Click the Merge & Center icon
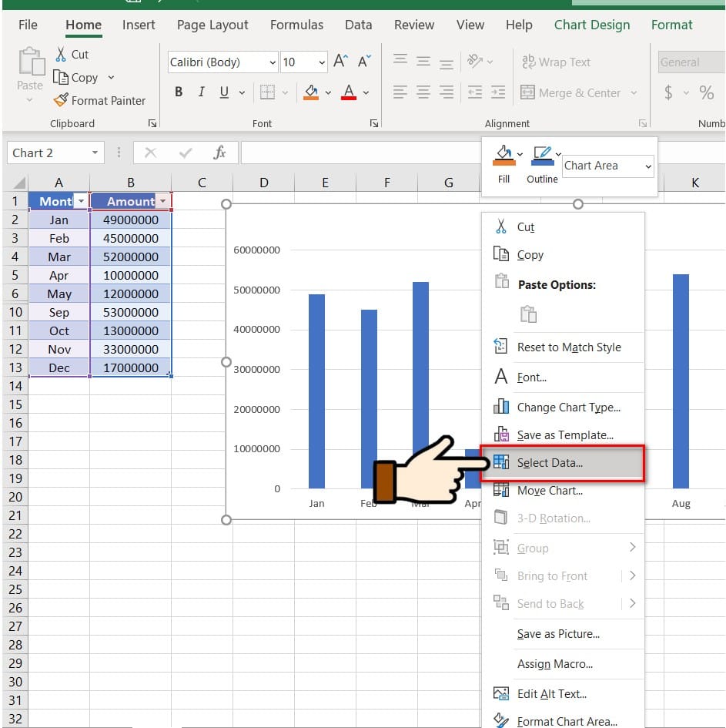The width and height of the screenshot is (726, 728). click(527, 92)
